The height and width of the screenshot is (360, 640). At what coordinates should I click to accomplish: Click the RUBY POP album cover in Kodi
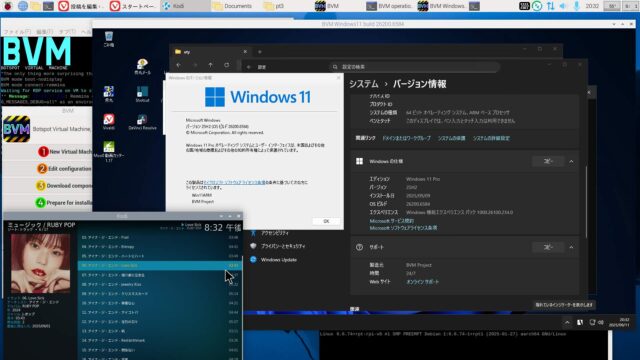point(40,263)
